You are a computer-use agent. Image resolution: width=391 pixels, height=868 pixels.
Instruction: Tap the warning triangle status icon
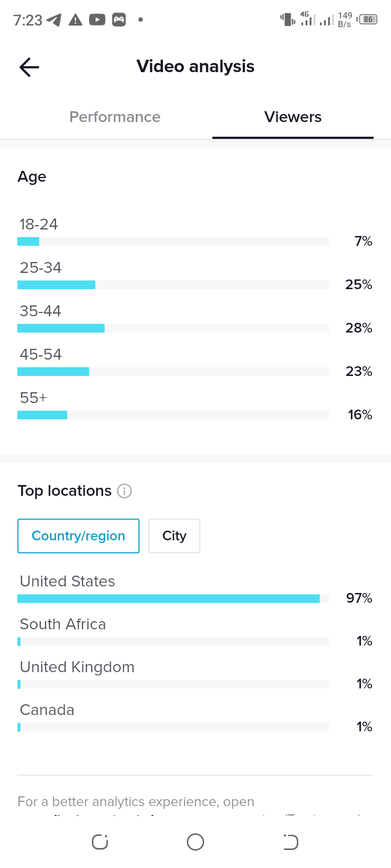(75, 20)
